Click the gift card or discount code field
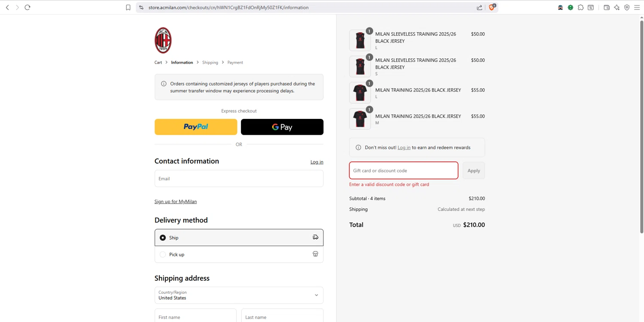 pos(404,170)
